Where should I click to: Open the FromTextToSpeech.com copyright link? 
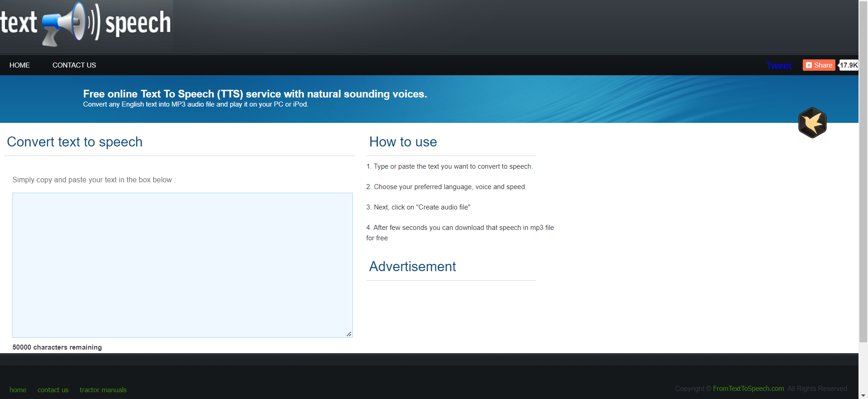[x=748, y=389]
